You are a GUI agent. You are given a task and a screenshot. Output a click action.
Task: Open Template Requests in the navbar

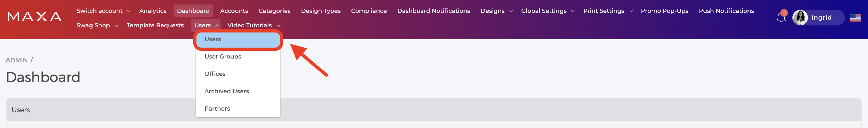155,25
